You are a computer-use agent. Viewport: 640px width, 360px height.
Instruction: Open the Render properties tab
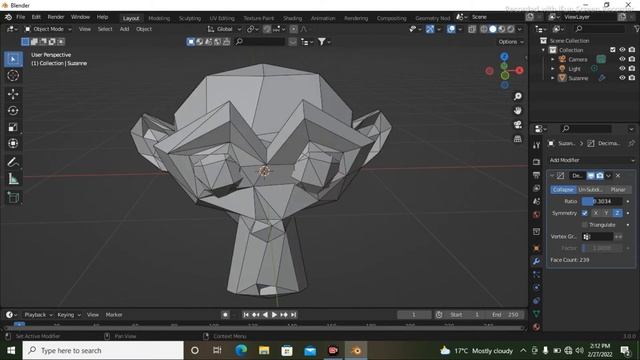click(x=536, y=162)
